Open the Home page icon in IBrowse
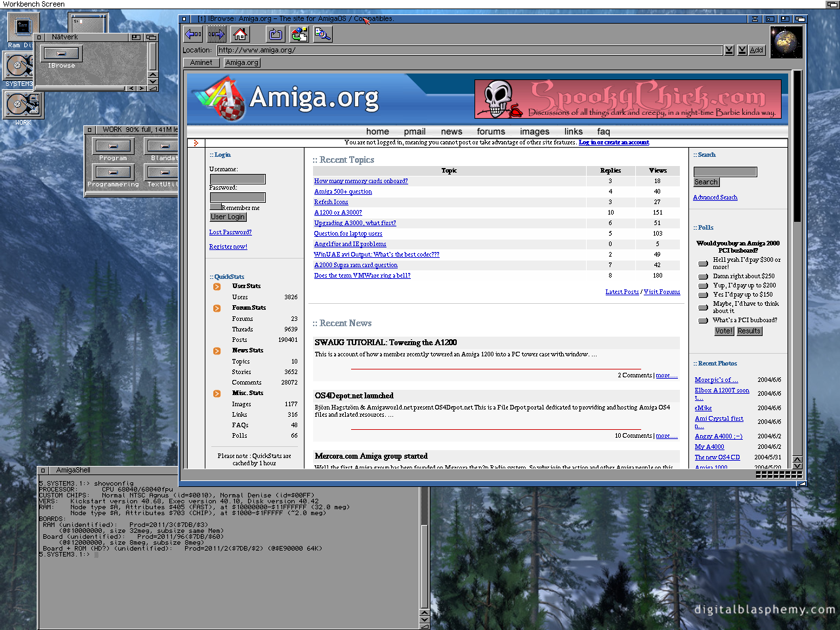The height and width of the screenshot is (630, 840). click(240, 34)
